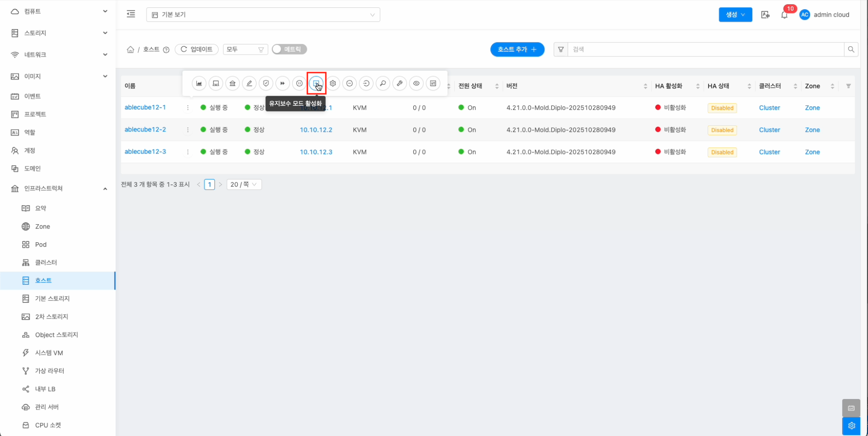Click the chart metrics icon in action popup
868x436 pixels.
199,84
